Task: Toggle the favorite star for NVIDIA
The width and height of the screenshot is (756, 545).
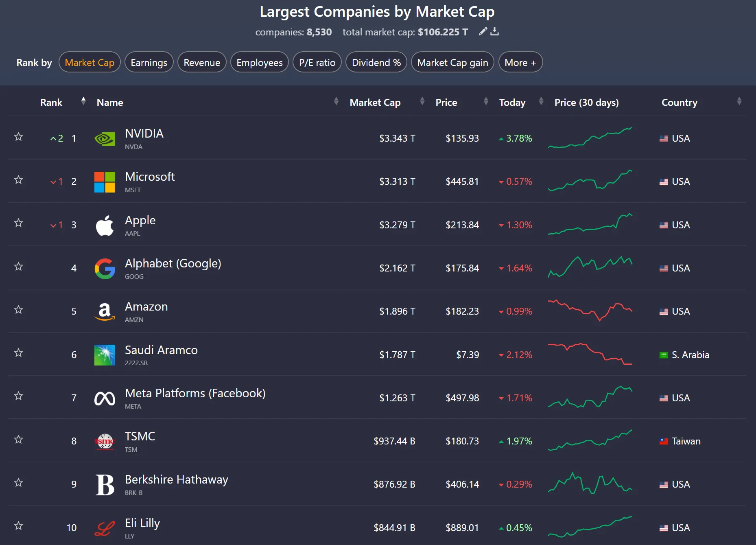Action: (x=18, y=137)
